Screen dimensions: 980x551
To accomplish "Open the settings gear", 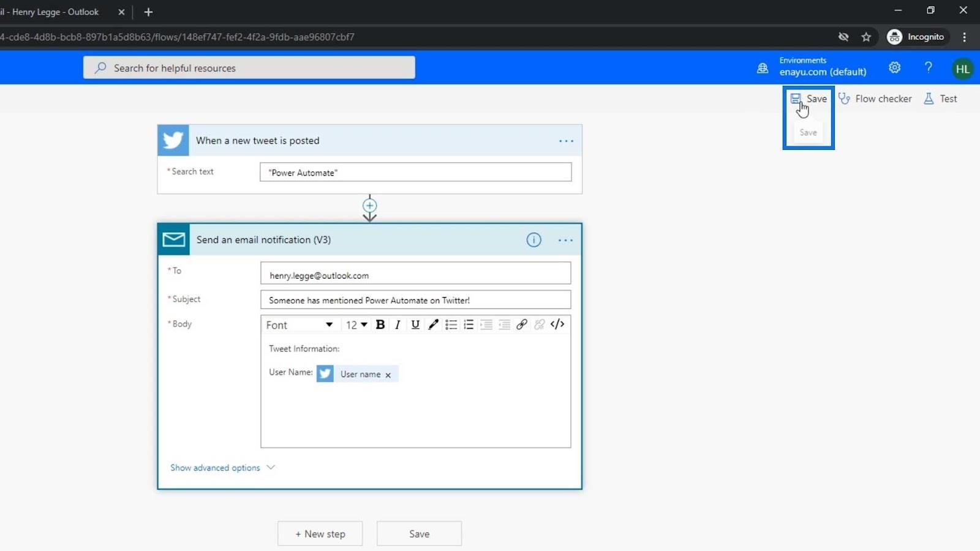I will click(x=895, y=67).
